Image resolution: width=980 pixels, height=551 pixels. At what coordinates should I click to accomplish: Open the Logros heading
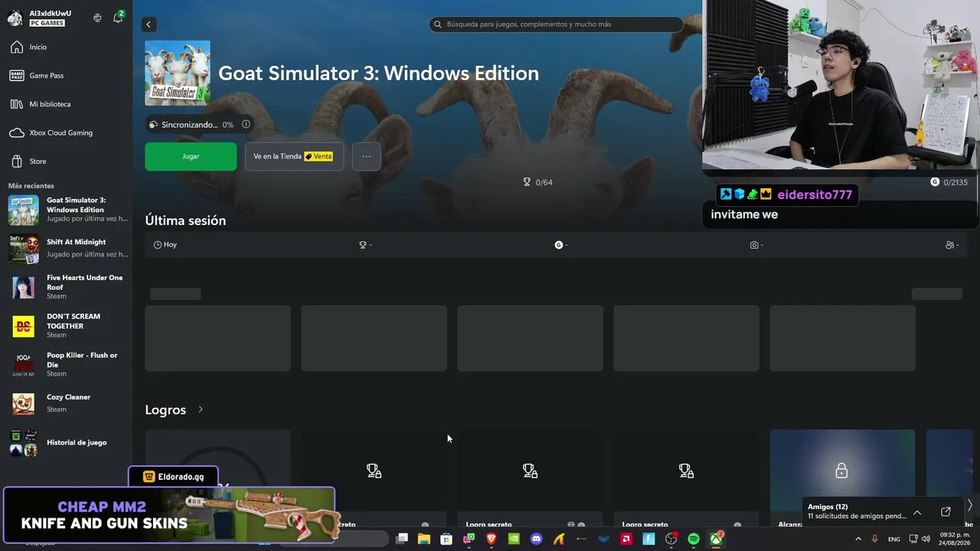165,410
